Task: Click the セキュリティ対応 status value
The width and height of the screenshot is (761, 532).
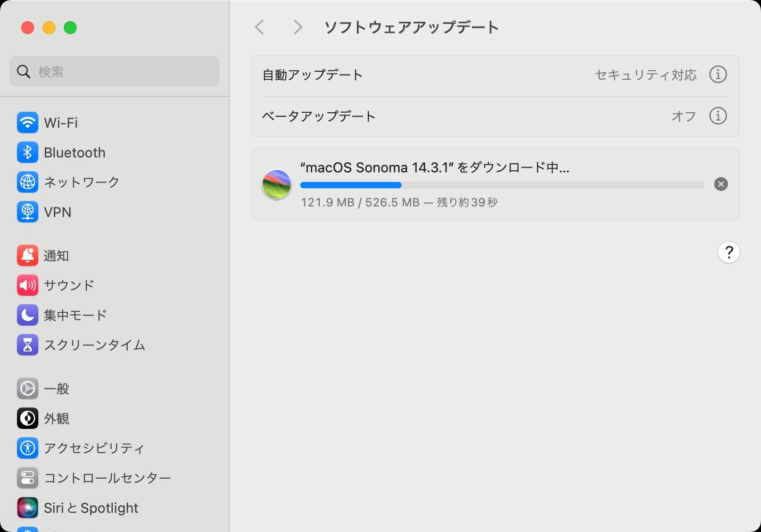Action: tap(646, 75)
